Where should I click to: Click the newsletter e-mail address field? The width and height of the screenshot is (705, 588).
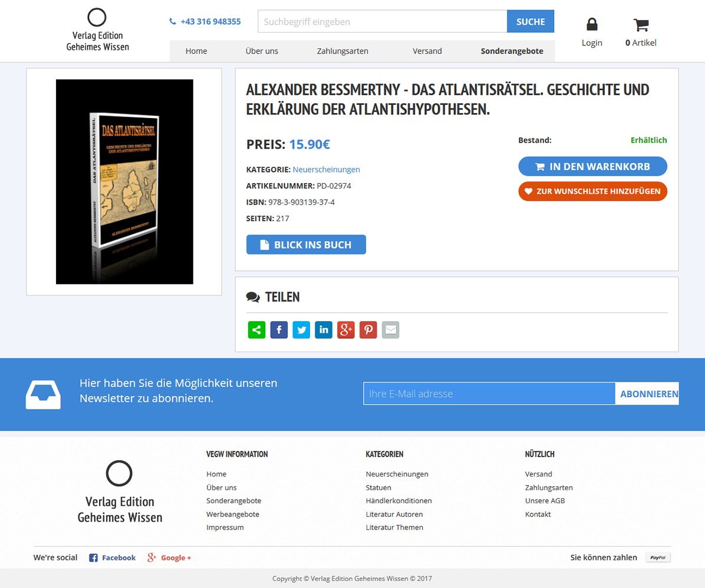[x=489, y=394]
